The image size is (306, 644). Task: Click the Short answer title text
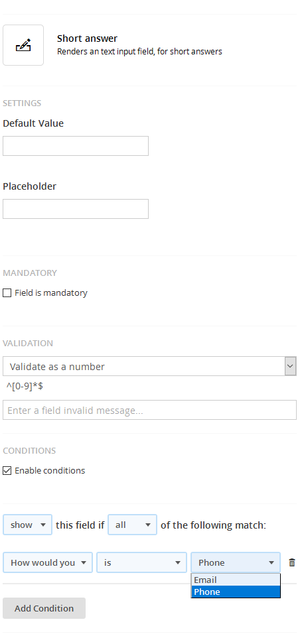point(87,38)
